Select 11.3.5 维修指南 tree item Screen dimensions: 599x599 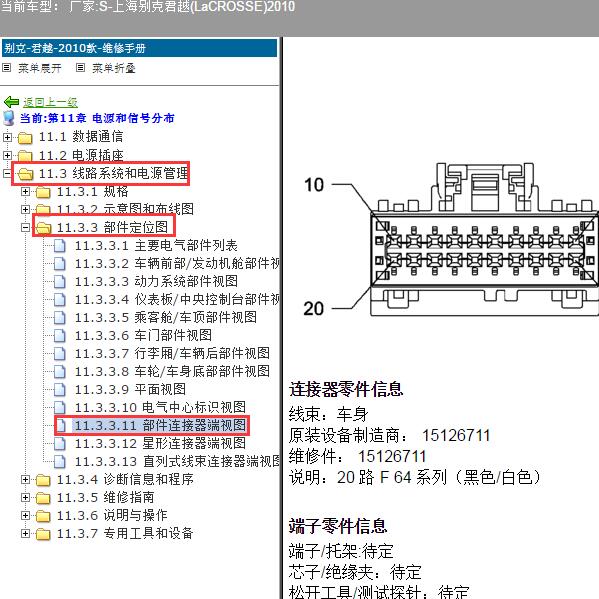(106, 497)
